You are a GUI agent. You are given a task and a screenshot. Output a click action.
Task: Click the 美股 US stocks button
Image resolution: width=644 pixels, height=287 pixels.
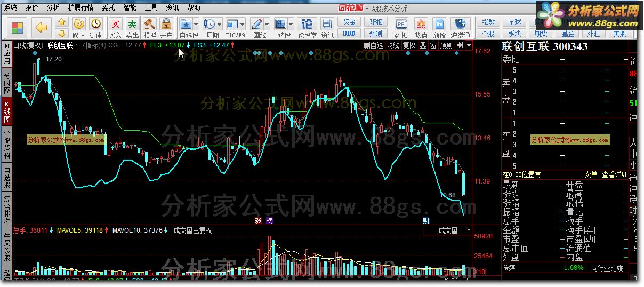619,33
